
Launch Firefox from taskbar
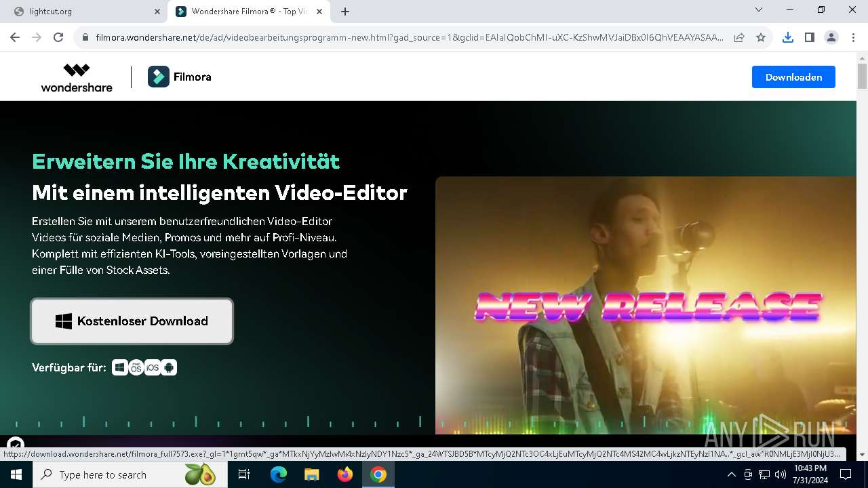coord(345,474)
